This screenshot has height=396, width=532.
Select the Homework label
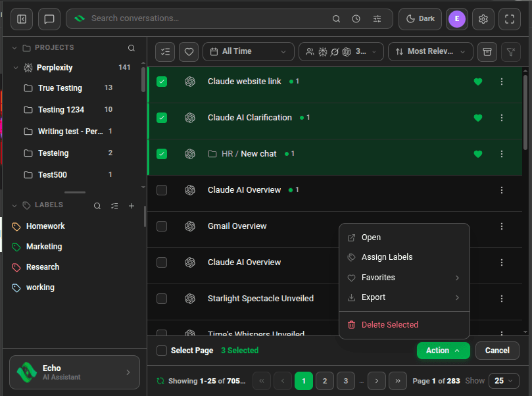(45, 226)
